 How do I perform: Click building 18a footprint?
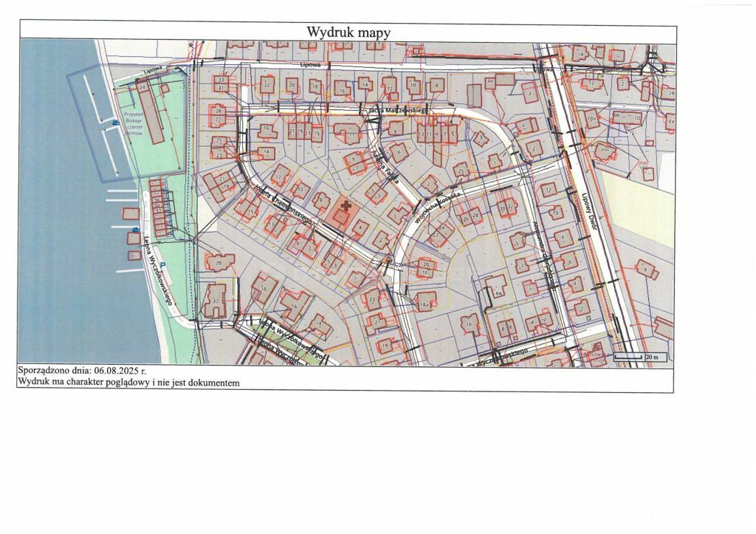tap(425, 303)
